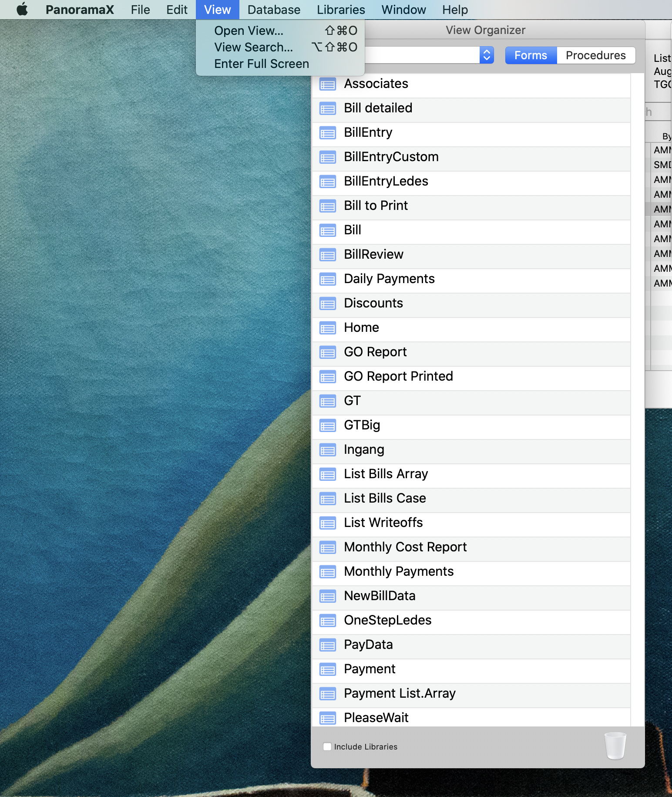The image size is (672, 797).
Task: Enable the Include Libraries checkbox
Action: tap(327, 746)
